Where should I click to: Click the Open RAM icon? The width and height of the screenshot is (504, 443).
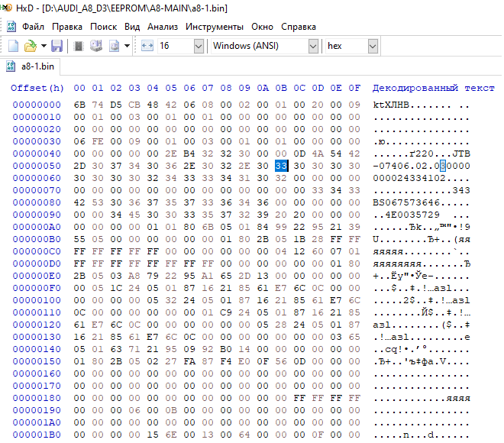79,47
